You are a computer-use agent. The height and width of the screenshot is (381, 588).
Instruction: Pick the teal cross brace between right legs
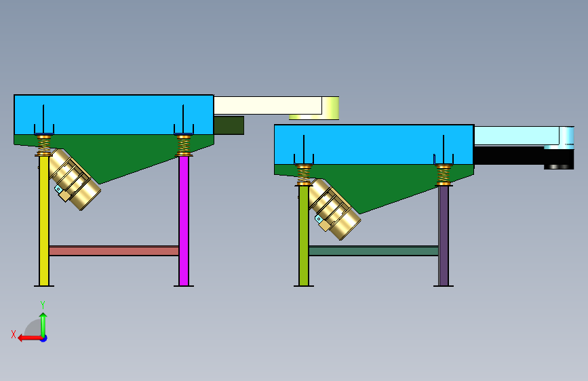pyautogui.click(x=374, y=251)
